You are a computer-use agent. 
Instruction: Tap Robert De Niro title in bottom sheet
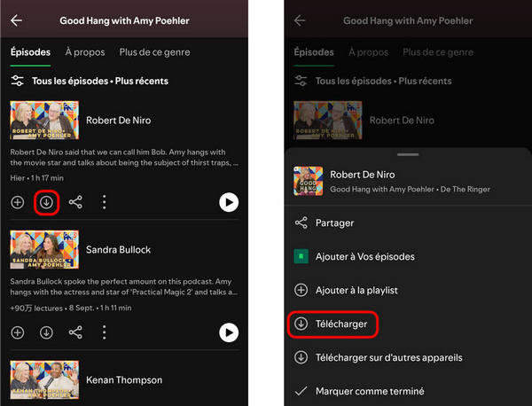pos(363,175)
